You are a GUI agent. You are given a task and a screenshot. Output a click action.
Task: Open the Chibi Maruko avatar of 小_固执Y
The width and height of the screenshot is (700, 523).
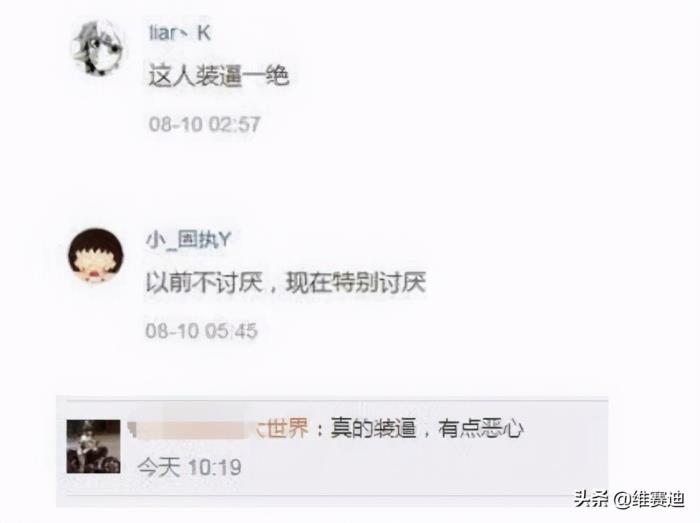click(96, 255)
